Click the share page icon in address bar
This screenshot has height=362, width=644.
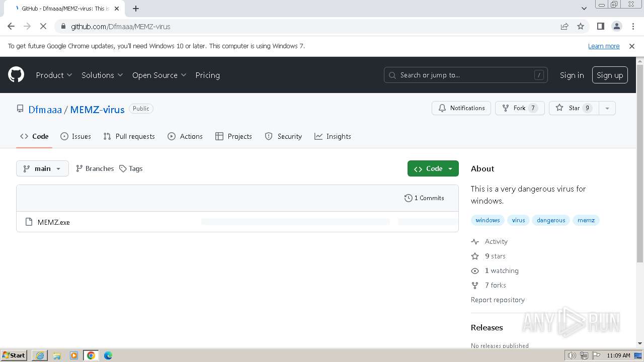coord(565,26)
